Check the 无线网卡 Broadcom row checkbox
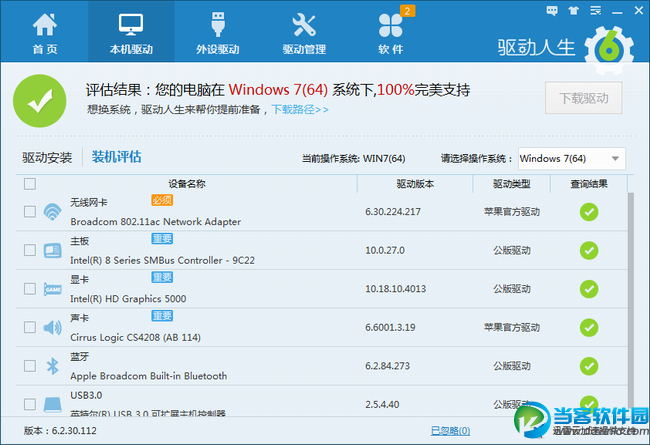 tap(30, 212)
